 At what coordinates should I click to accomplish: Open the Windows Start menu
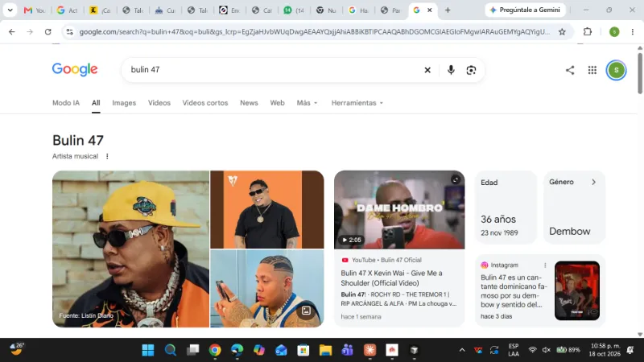coord(148,350)
